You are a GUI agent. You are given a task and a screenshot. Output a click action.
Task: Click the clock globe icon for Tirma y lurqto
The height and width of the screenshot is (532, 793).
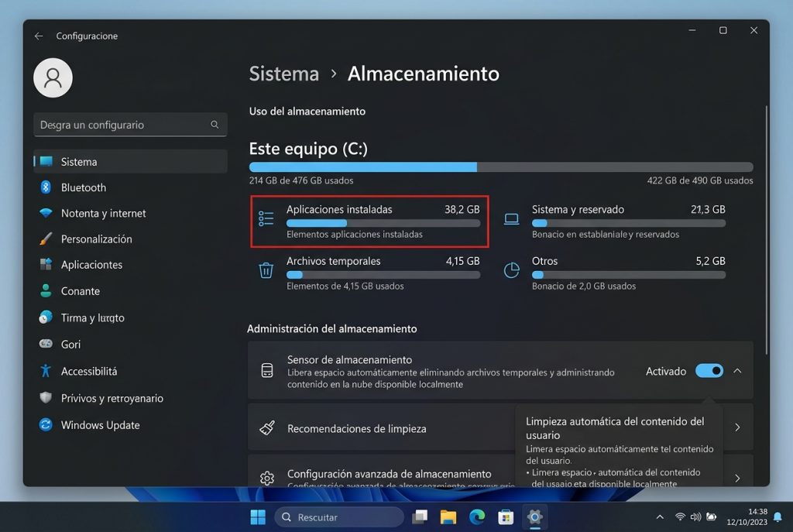[x=46, y=317]
